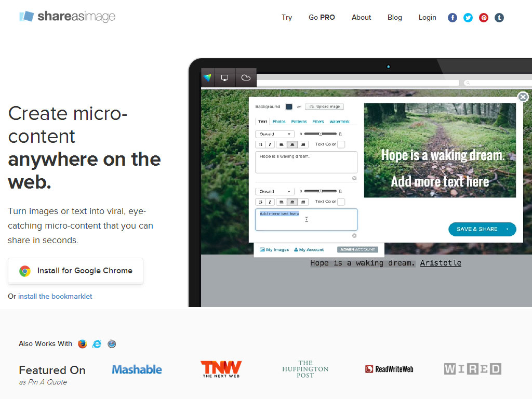
Task: Toggle bold in second text block
Action: (x=261, y=202)
